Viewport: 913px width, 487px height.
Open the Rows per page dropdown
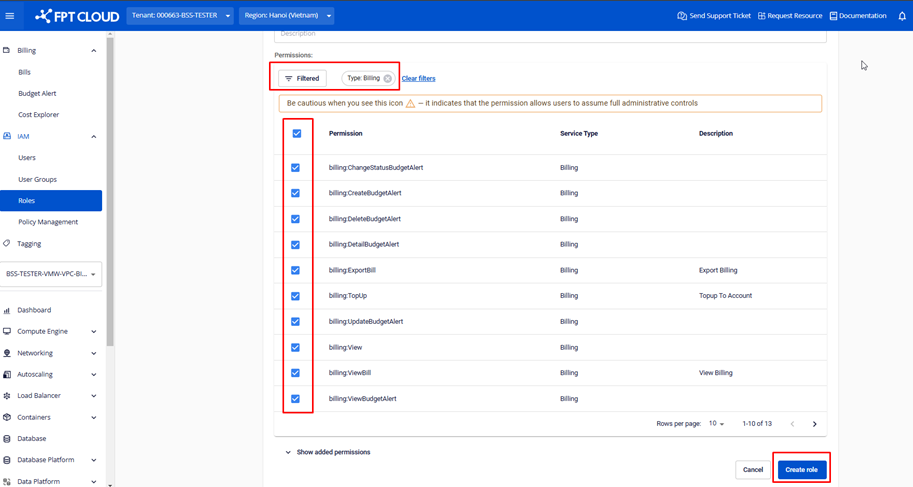pos(716,424)
